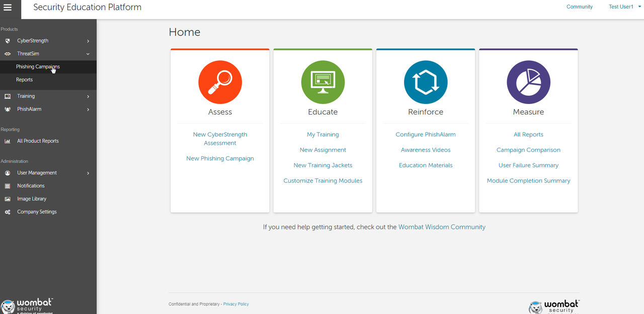This screenshot has width=644, height=314.
Task: Collapse the ThreatSim chevron
Action: pos(88,54)
